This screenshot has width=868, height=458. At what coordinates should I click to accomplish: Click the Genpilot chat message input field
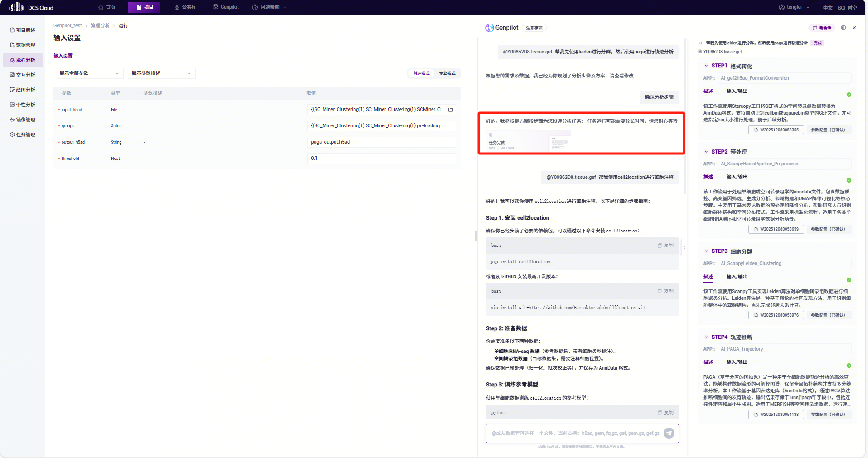pos(573,433)
